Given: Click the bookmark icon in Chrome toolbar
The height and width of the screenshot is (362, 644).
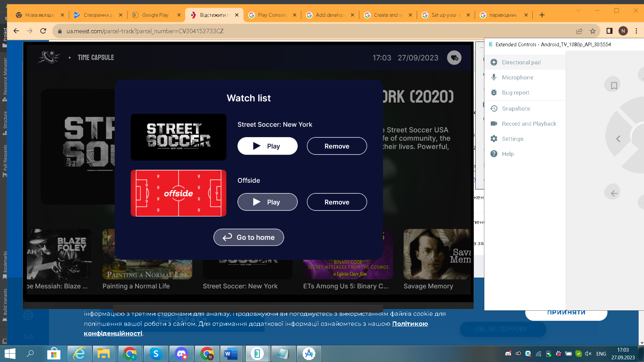Looking at the screenshot, I should (593, 31).
